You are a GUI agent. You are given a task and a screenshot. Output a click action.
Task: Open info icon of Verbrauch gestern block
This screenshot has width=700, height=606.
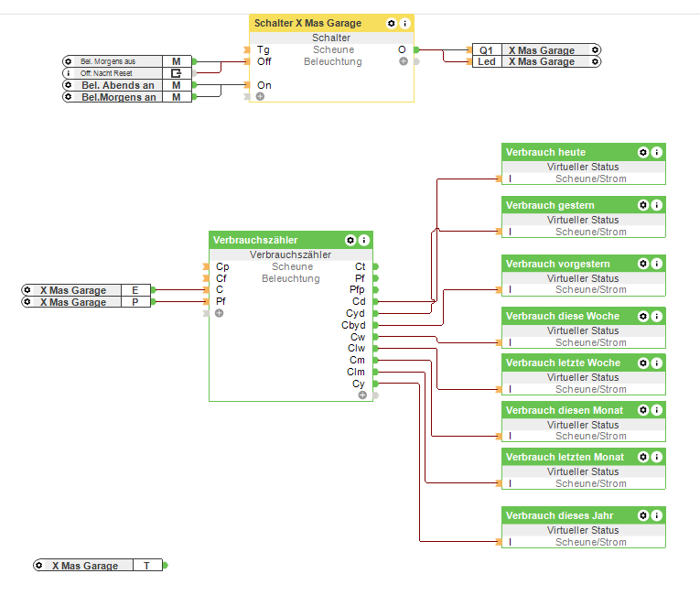[x=656, y=205]
